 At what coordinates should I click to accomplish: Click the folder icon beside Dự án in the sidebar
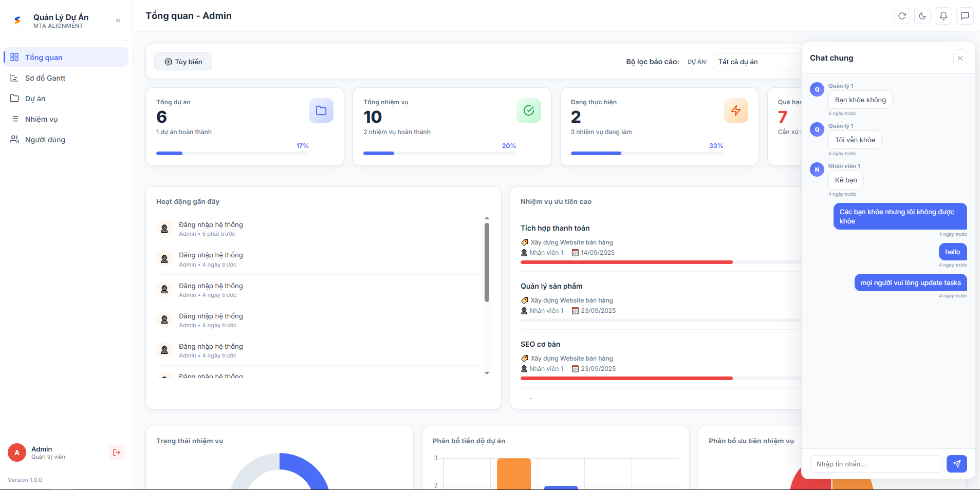[14, 98]
